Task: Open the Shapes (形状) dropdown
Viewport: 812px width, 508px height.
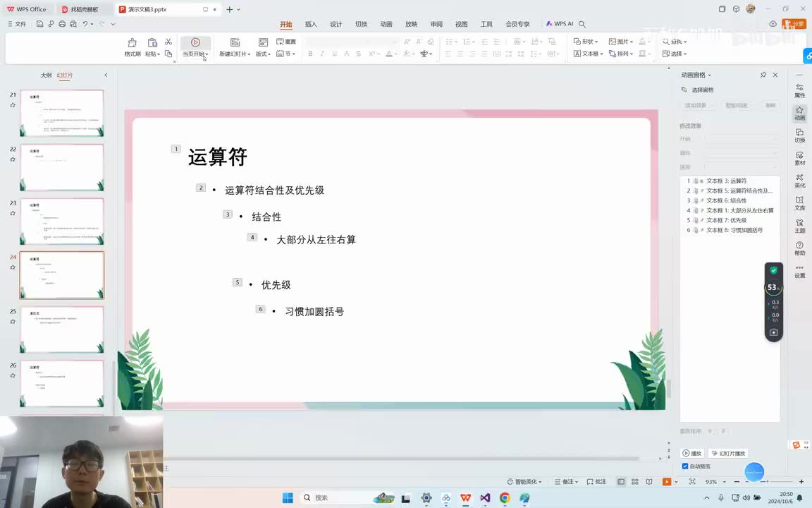Action: [586, 42]
